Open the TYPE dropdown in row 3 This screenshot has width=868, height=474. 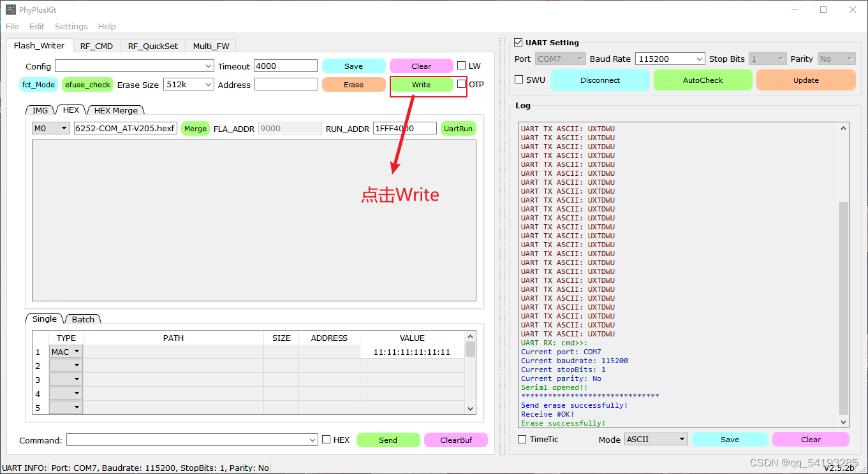point(66,380)
